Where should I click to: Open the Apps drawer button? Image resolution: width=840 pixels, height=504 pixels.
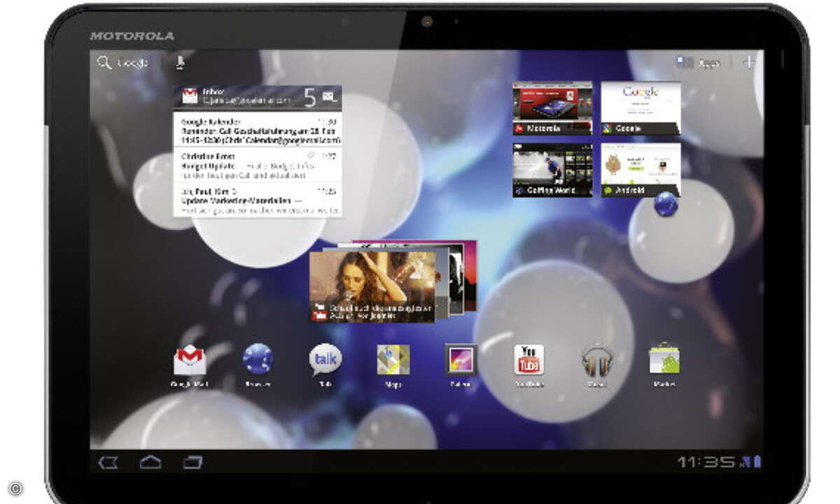[x=698, y=63]
